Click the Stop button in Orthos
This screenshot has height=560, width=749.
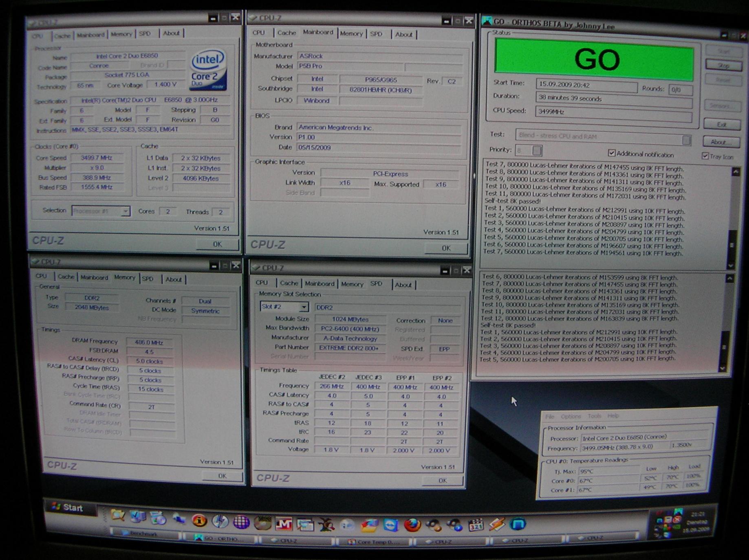click(724, 66)
